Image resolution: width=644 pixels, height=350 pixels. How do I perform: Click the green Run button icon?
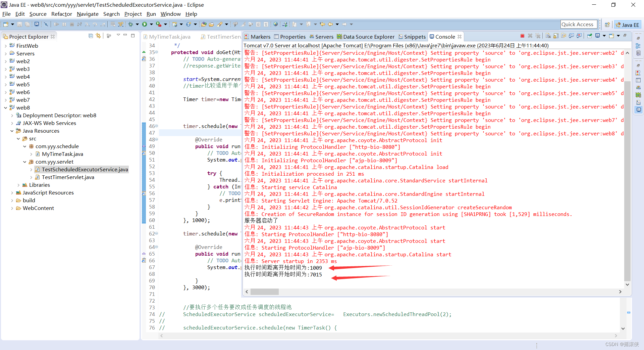[145, 24]
